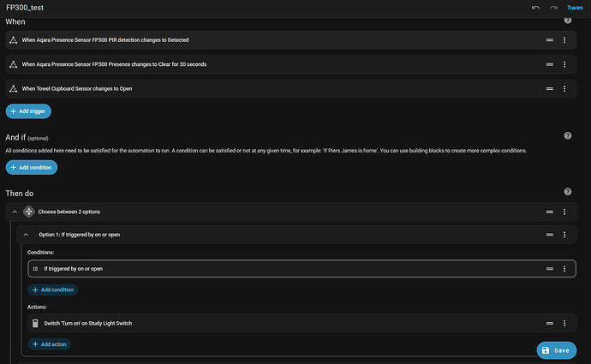Click the redo arrow icon
The width and height of the screenshot is (591, 364).
pyautogui.click(x=553, y=8)
